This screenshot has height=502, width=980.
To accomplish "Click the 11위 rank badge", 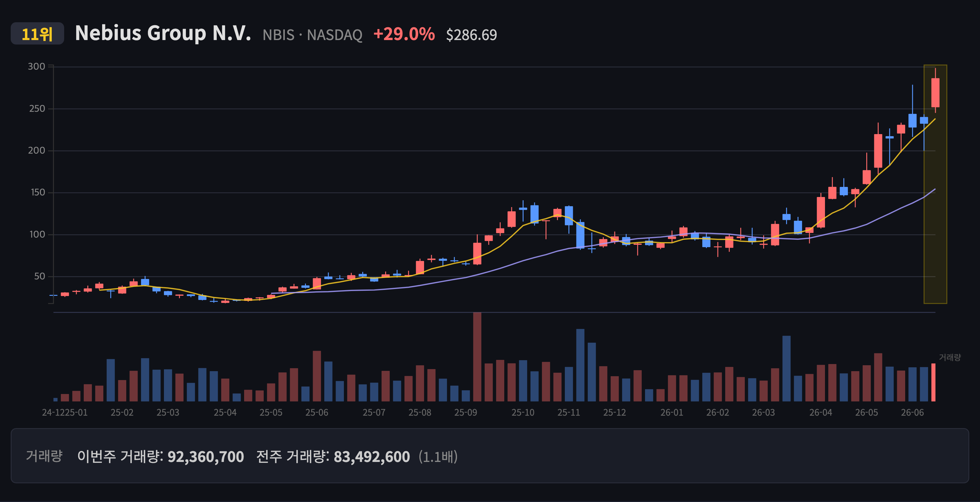I will click(x=37, y=34).
